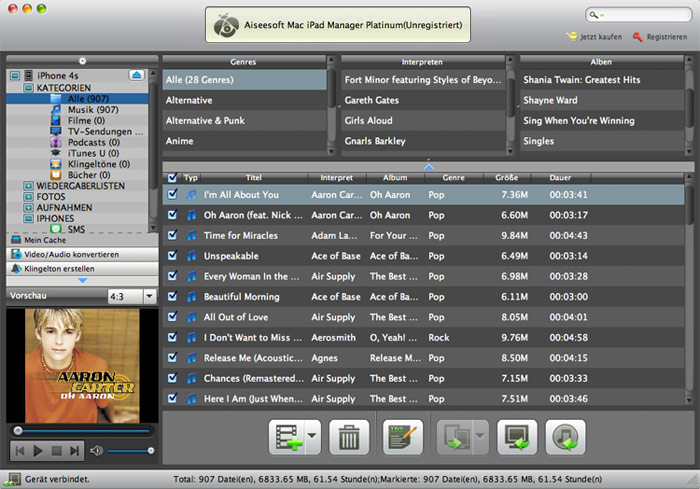Uncheck 'All Out of Love' checkbox
The image size is (700, 489).
[x=173, y=317]
